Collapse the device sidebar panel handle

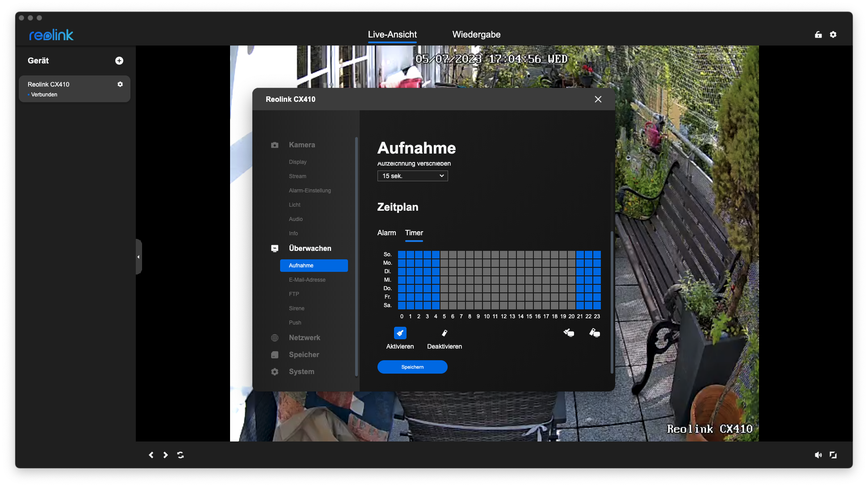coord(138,257)
